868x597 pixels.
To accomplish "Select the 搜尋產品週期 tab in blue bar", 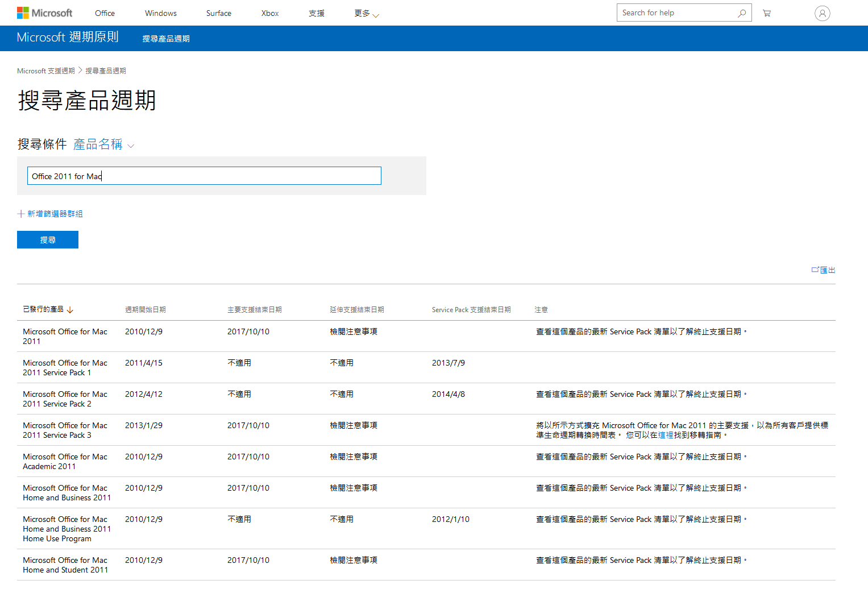I will pyautogui.click(x=166, y=39).
